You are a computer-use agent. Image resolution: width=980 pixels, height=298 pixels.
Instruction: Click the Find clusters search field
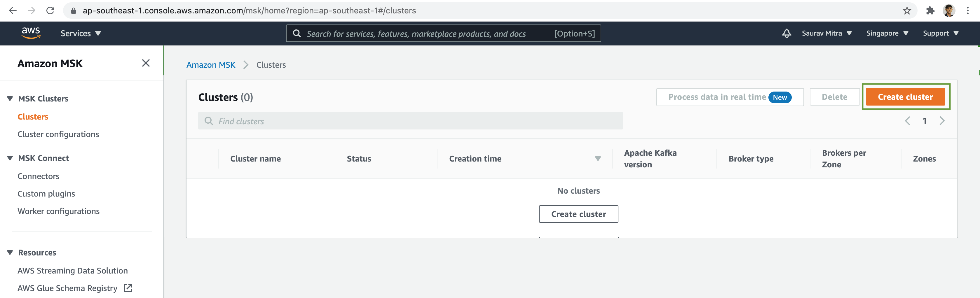(411, 121)
